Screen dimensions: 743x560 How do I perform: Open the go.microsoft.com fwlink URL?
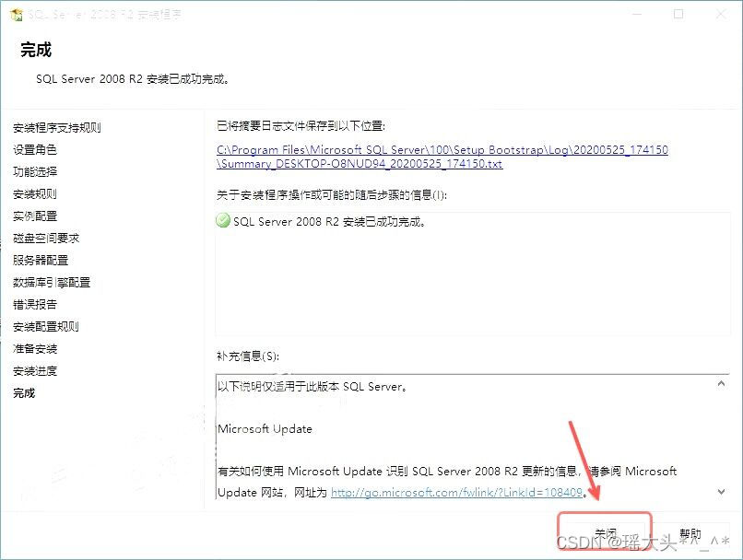coord(456,493)
